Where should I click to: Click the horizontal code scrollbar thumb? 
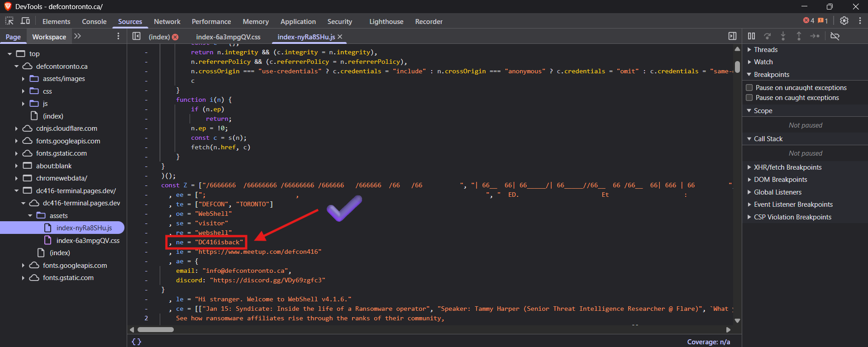[x=156, y=329]
